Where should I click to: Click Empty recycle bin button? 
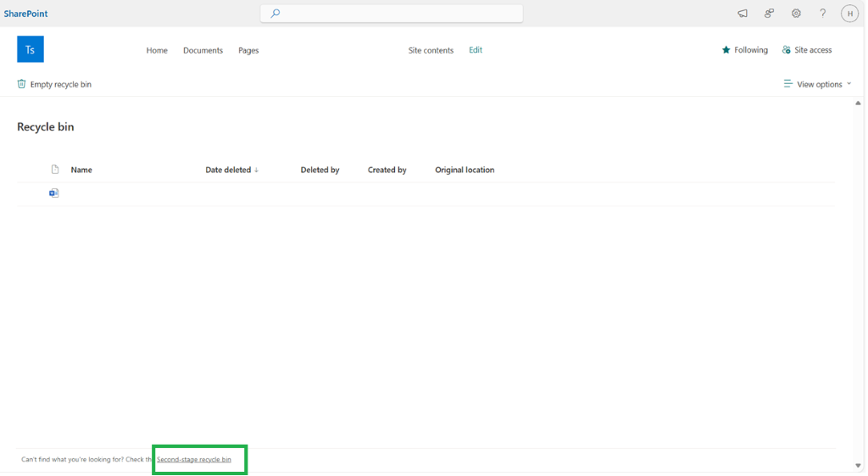54,84
